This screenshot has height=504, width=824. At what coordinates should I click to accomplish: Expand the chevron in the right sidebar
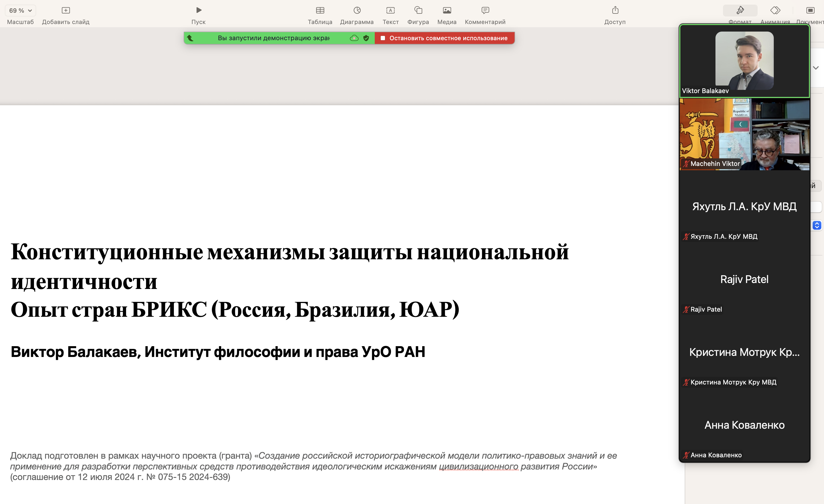(816, 68)
